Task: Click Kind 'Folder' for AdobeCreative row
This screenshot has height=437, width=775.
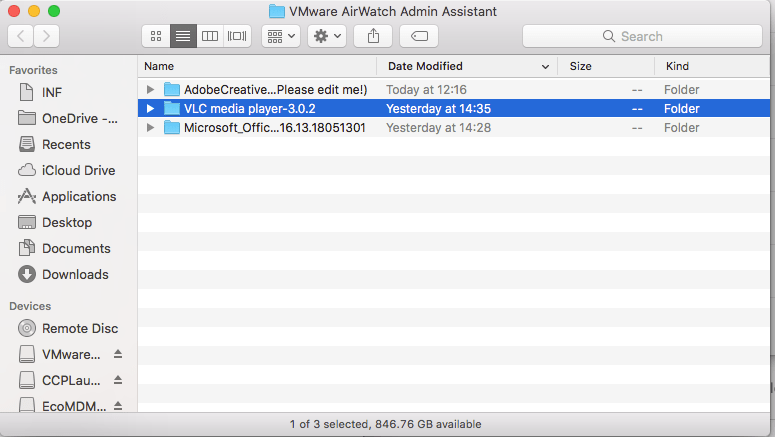Action: click(682, 89)
